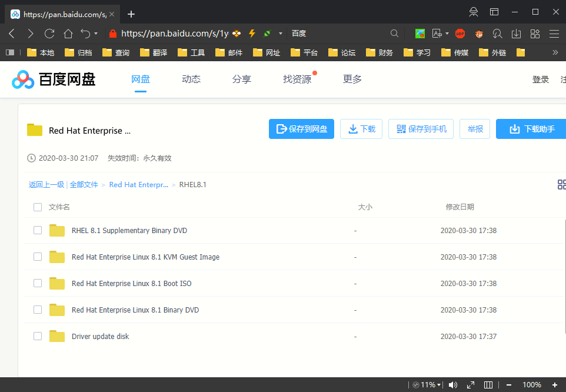Check the KVM Guest Image folder checkbox
Screen dimensions: 566x392
tap(38, 257)
